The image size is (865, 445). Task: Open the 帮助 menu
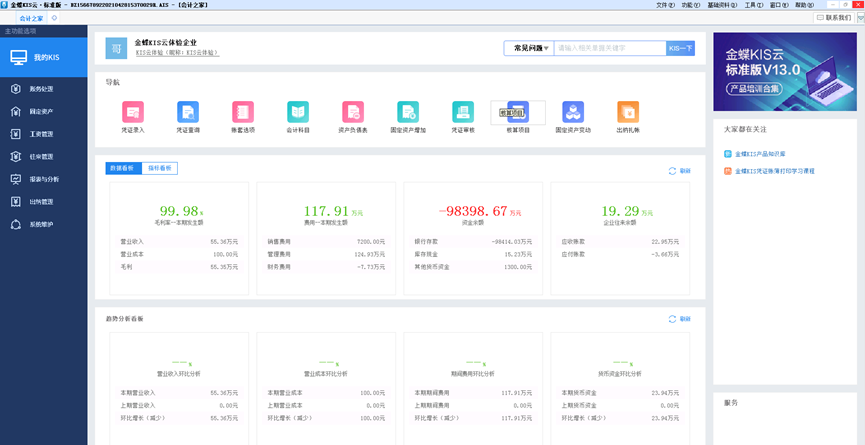tap(804, 4)
